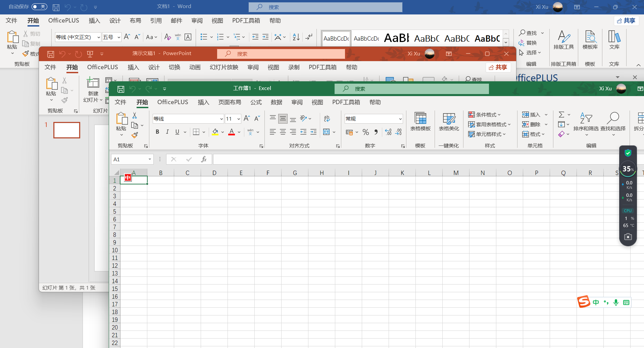The width and height of the screenshot is (644, 348).
Task: Click Word's Show paragraph marks icon
Action: [309, 37]
